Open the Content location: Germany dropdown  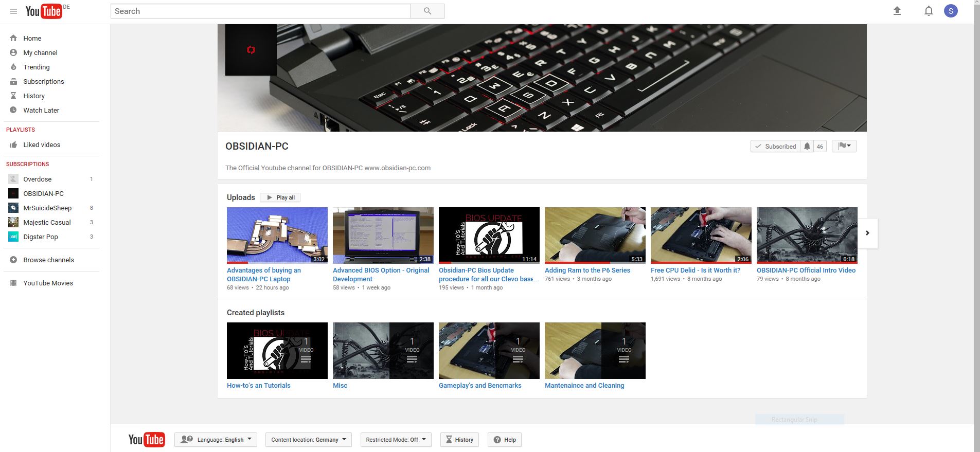[309, 440]
